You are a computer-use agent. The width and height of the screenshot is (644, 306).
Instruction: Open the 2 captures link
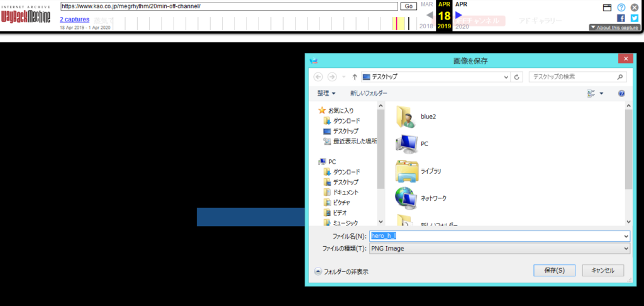pos(75,20)
